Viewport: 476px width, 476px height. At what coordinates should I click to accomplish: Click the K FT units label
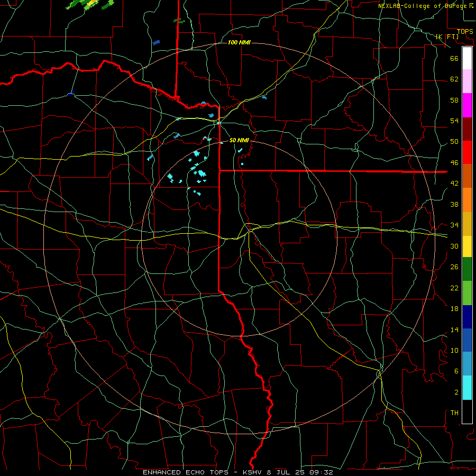(x=447, y=37)
